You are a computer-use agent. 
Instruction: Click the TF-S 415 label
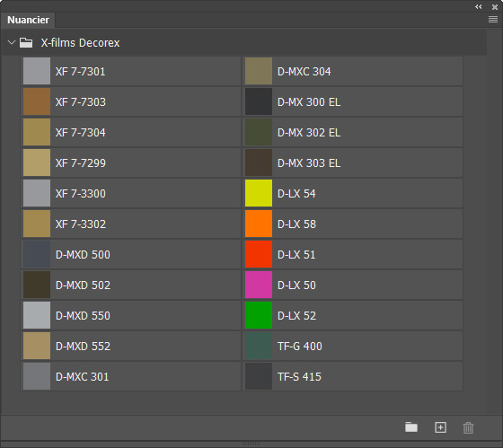click(x=299, y=376)
